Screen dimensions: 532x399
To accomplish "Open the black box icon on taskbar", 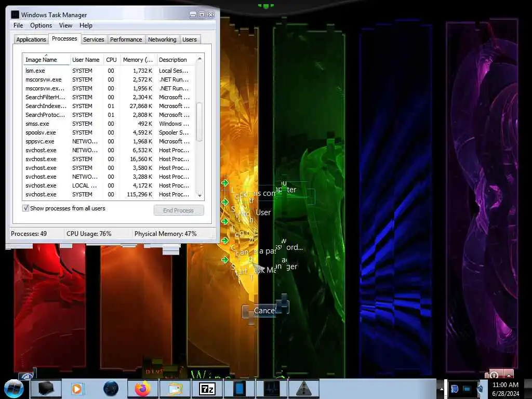I will click(x=46, y=389).
